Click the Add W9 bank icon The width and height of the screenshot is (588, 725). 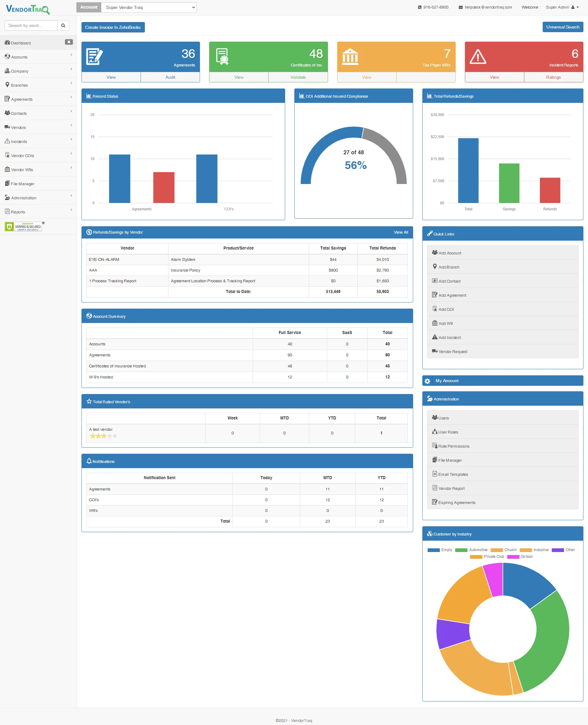click(435, 323)
